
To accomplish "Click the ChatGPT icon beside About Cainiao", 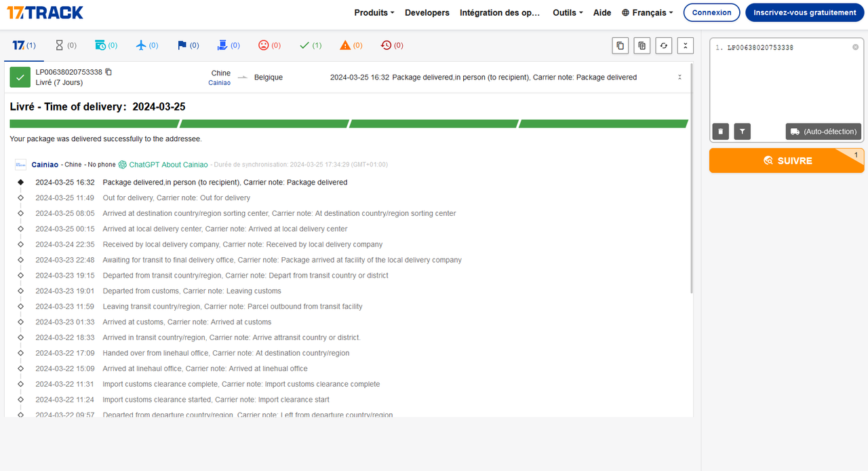I will (x=123, y=164).
